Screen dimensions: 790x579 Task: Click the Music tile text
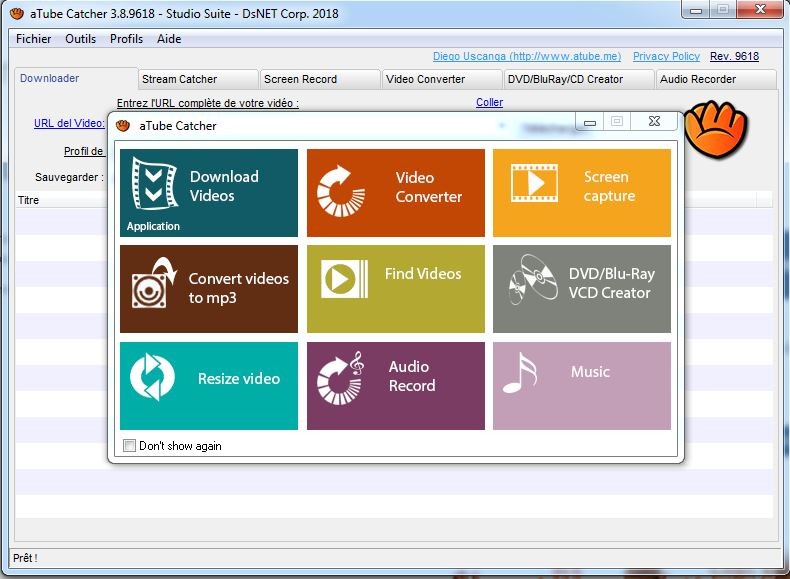[590, 372]
